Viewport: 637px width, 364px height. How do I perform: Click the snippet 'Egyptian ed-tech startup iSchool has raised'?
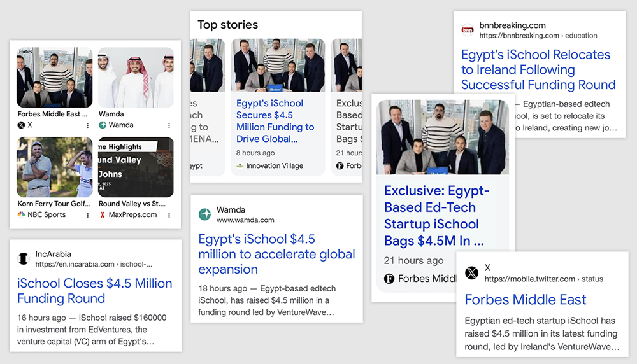pos(542,333)
